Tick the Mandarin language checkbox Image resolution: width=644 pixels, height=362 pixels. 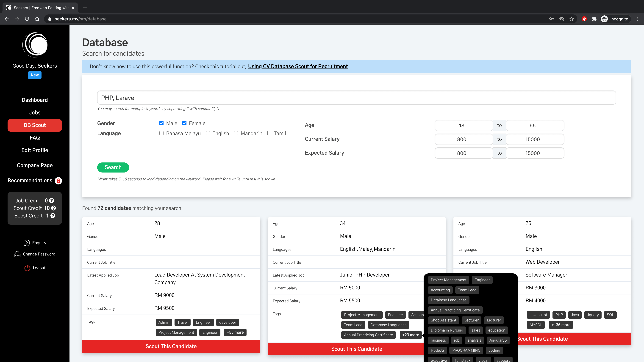coord(236,133)
